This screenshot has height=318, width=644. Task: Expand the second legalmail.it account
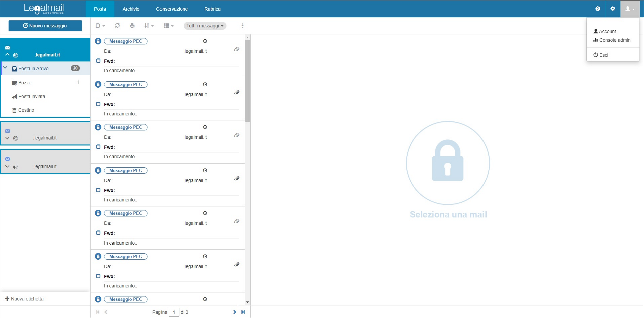coord(7,138)
